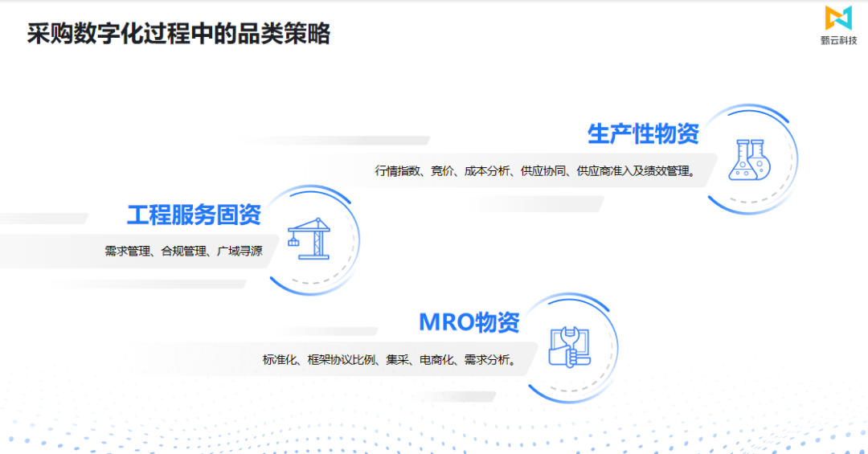Click the text line 需求管理、合规管理、广域寻源
868x454 pixels.
(183, 252)
